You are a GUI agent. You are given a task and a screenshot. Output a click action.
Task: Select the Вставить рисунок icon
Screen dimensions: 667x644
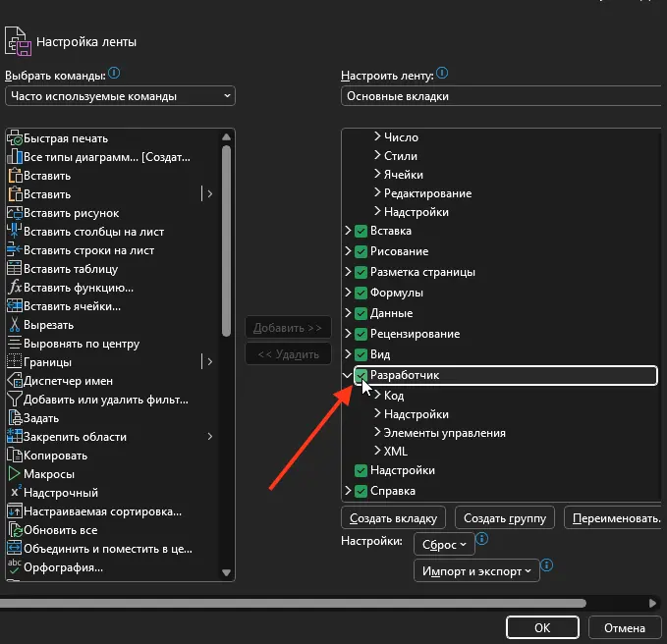(x=15, y=213)
